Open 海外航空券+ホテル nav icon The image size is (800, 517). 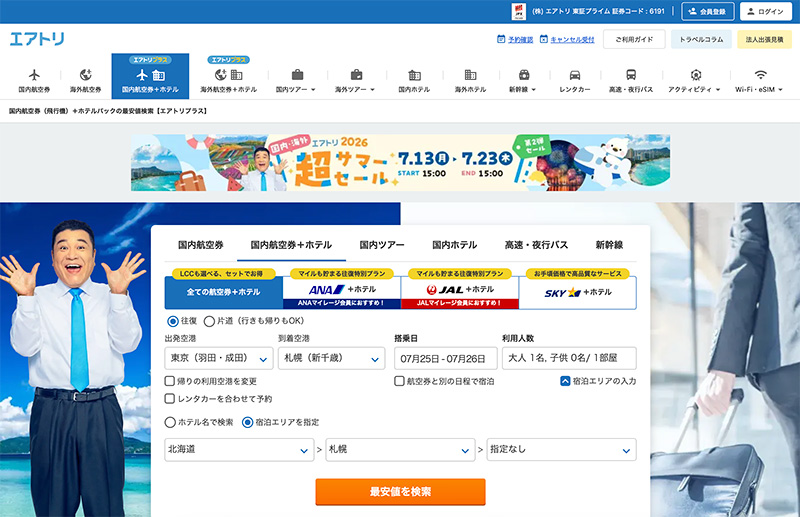[228, 75]
